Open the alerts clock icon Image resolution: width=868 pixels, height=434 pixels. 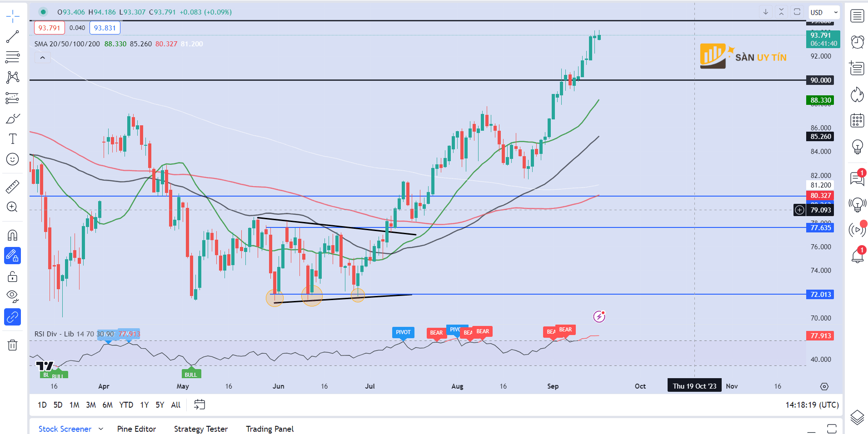click(x=857, y=42)
